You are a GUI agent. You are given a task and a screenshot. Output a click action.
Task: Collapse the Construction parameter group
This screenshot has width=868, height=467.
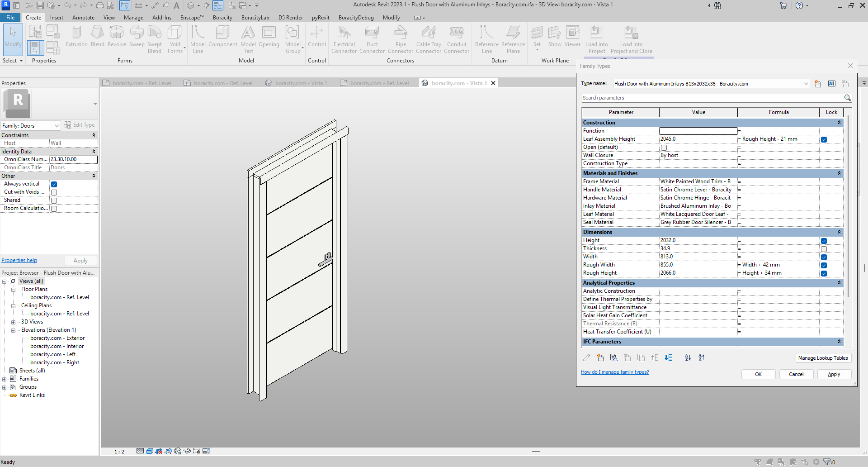pyautogui.click(x=839, y=123)
